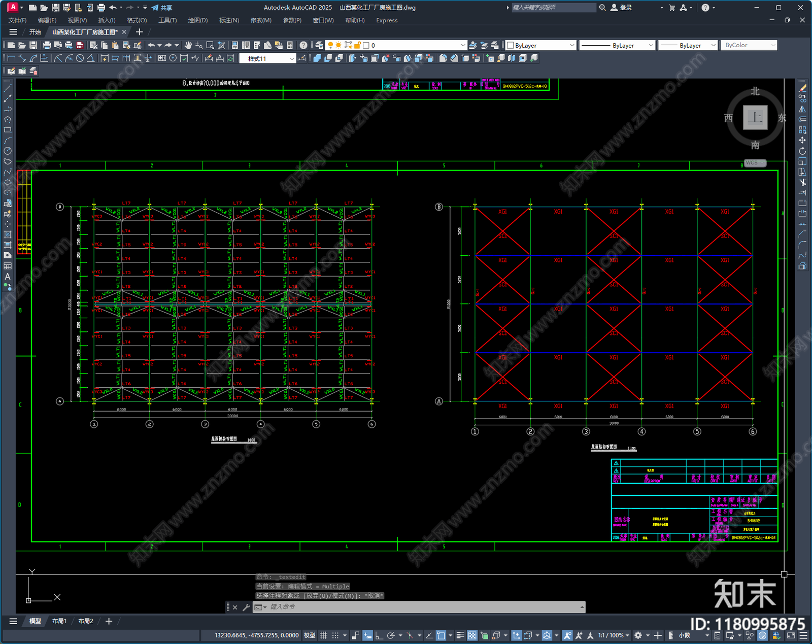Click the ViewCube top face 上

[x=755, y=118]
